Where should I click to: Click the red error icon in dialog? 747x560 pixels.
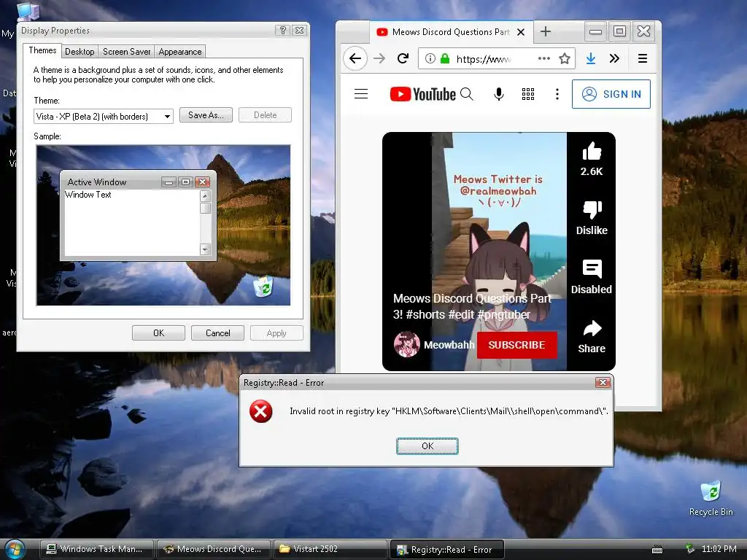coord(260,411)
